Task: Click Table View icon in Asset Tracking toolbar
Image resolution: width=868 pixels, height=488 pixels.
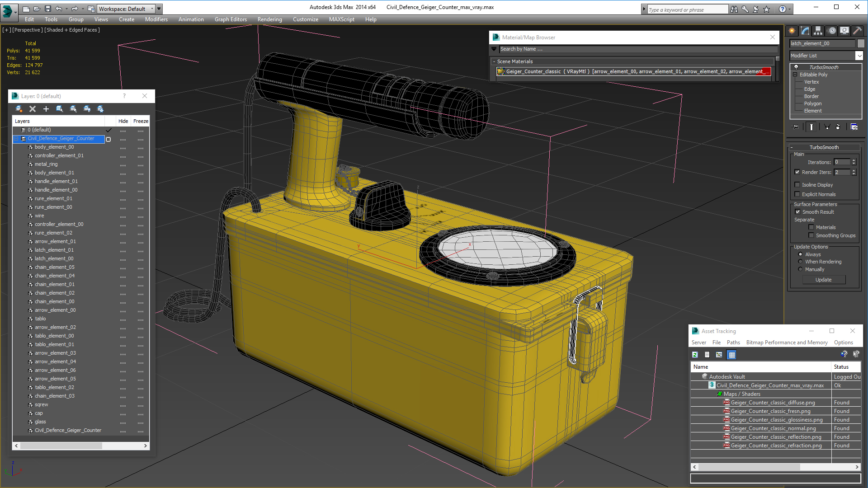Action: 732,355
